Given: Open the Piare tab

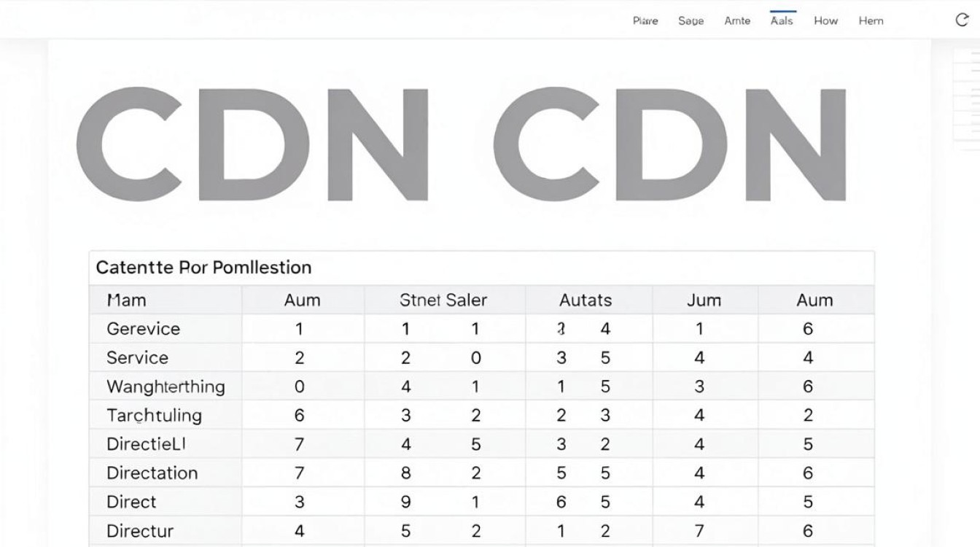Looking at the screenshot, I should point(645,21).
